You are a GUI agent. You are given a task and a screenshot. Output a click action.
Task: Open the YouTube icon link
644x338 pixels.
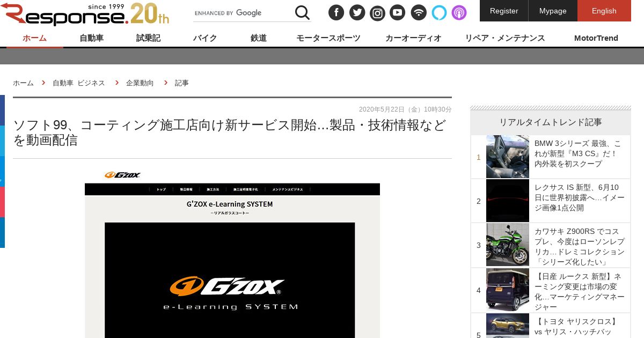coord(398,12)
